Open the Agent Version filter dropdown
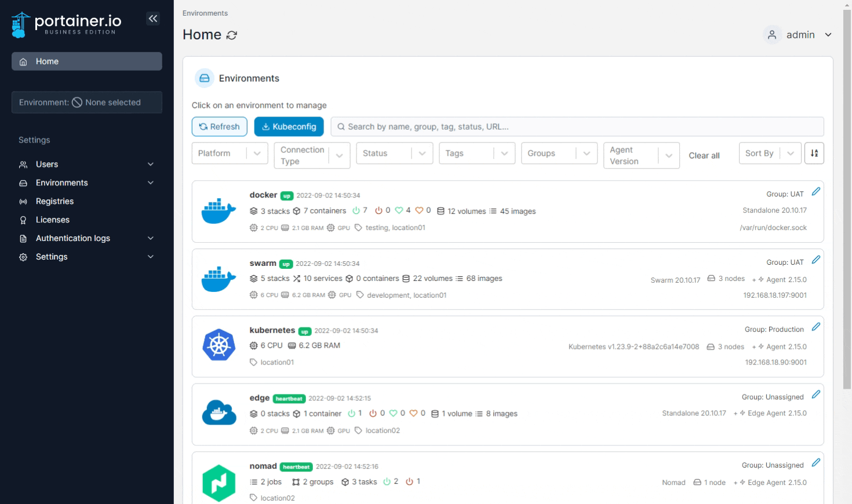 click(641, 155)
